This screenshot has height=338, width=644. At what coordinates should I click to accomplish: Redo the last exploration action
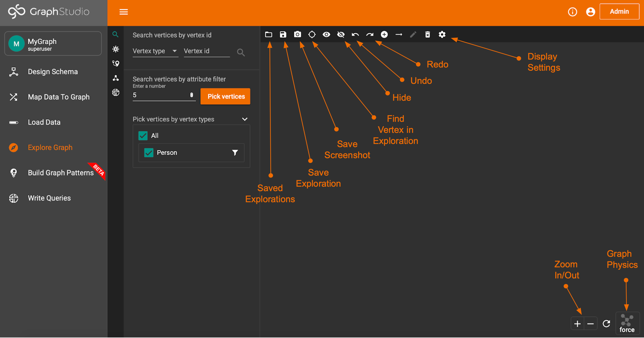(370, 35)
